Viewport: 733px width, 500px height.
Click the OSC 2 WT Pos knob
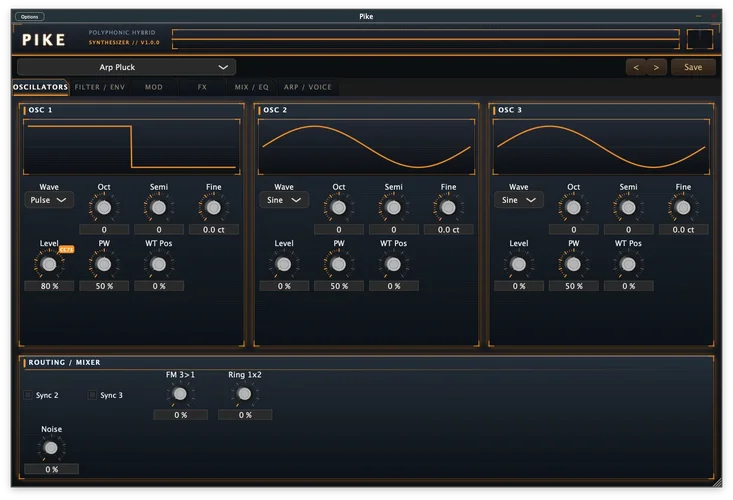coord(394,264)
